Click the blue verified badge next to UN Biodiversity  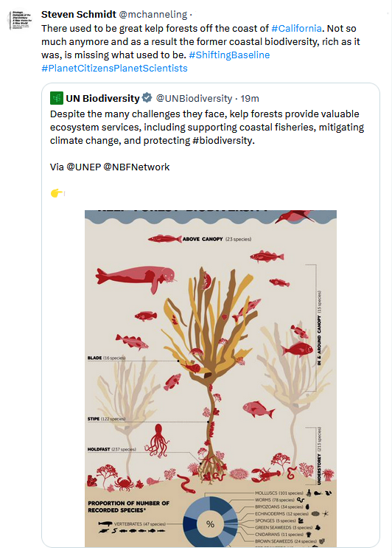(147, 97)
